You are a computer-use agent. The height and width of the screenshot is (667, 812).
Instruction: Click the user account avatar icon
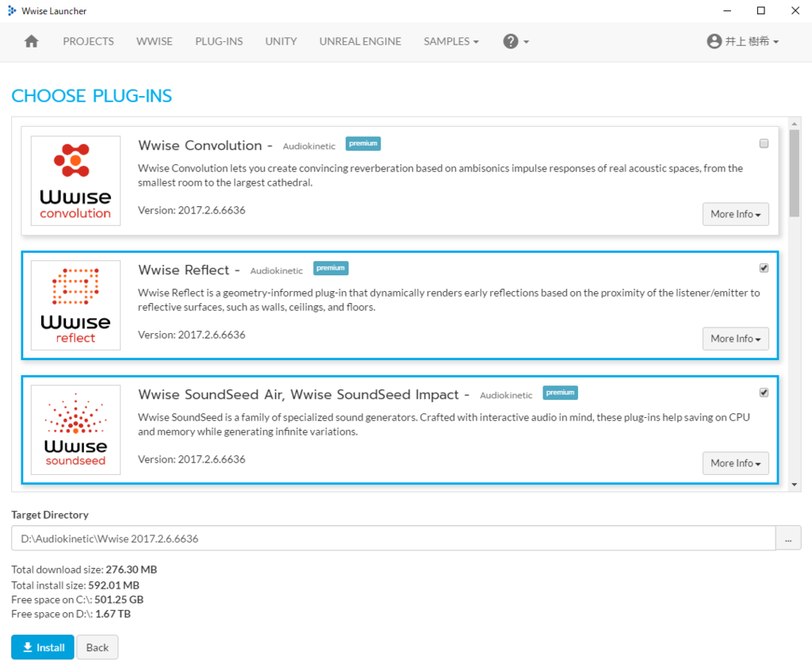tap(714, 41)
